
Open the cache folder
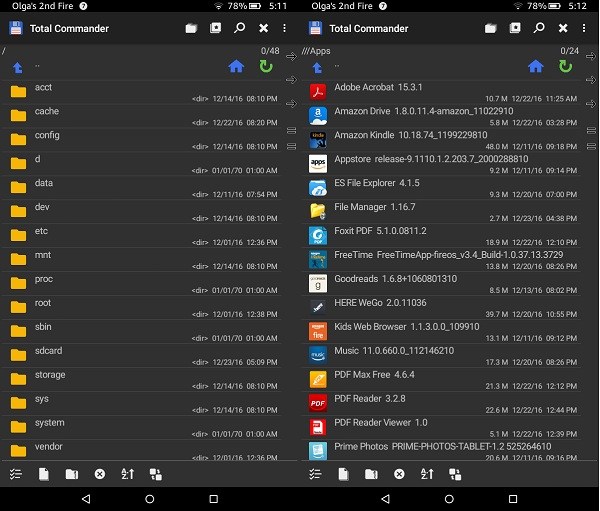[x=142, y=116]
